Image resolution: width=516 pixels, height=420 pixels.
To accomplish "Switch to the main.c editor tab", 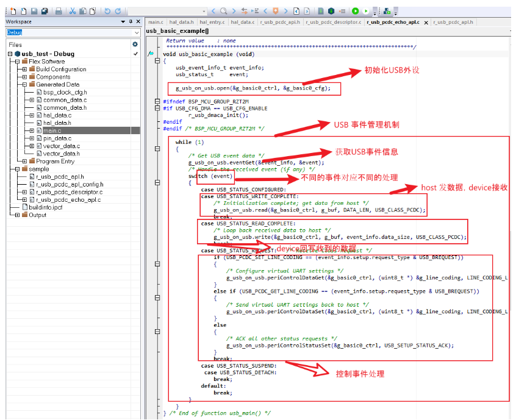I will (x=156, y=22).
